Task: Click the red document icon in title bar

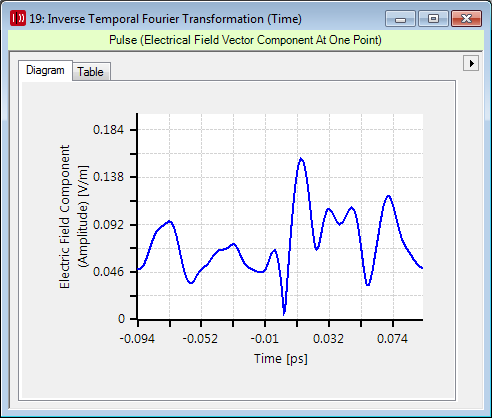Action: (x=18, y=18)
